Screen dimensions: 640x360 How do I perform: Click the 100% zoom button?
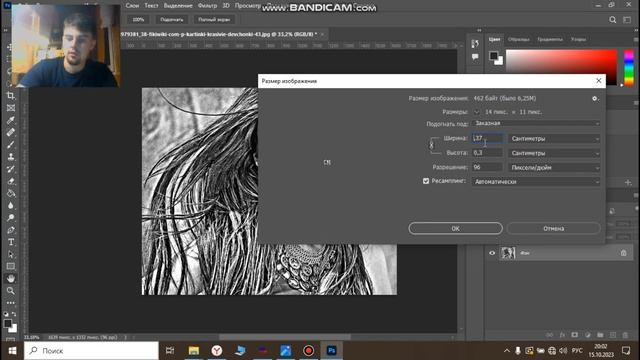138,20
